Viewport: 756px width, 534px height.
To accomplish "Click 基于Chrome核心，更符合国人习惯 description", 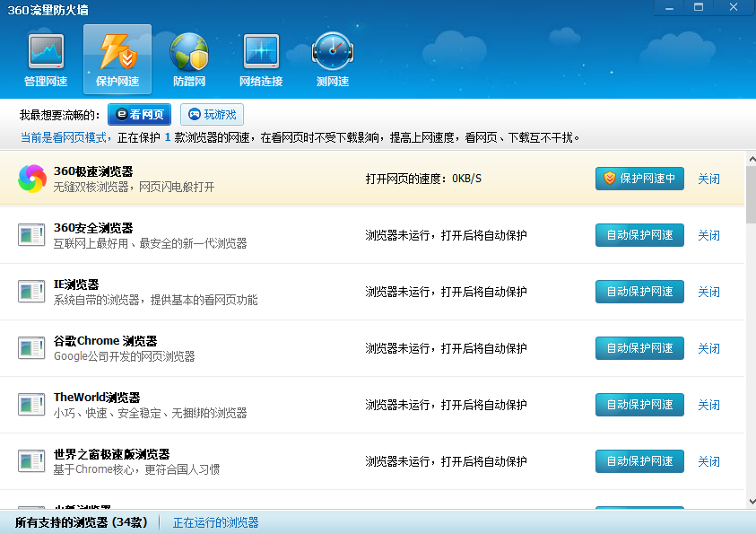I will [x=136, y=468].
